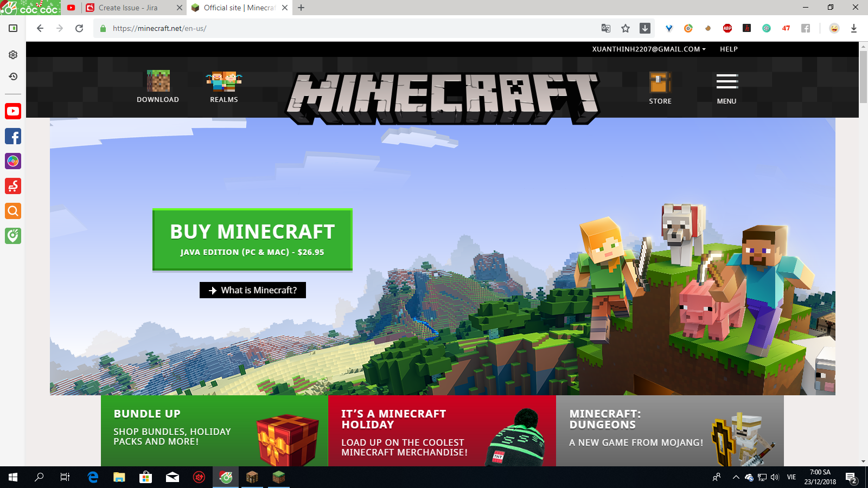Click the translate page icon

pyautogui.click(x=606, y=28)
